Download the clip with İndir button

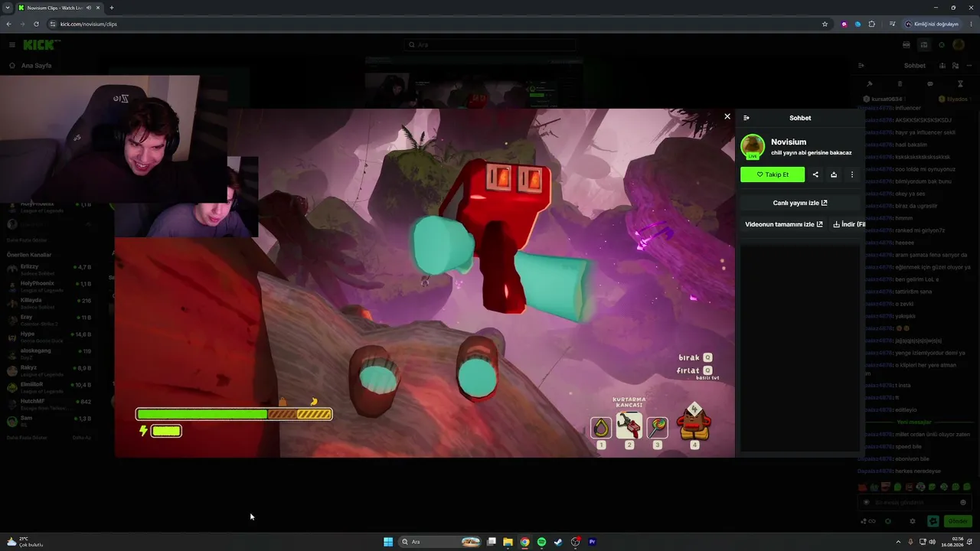click(x=849, y=224)
